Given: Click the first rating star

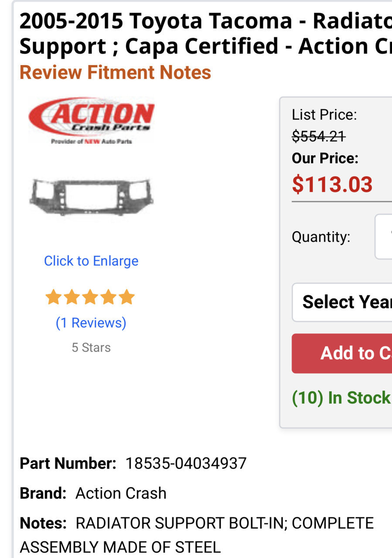Looking at the screenshot, I should click(54, 297).
